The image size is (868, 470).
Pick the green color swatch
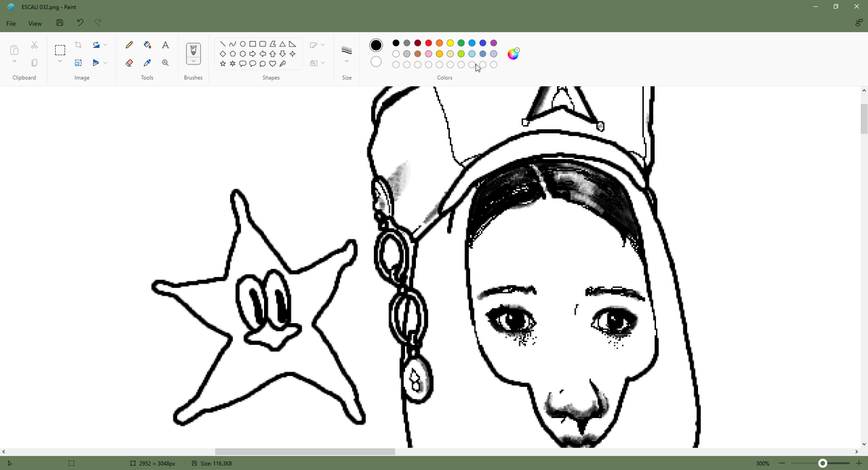(461, 43)
